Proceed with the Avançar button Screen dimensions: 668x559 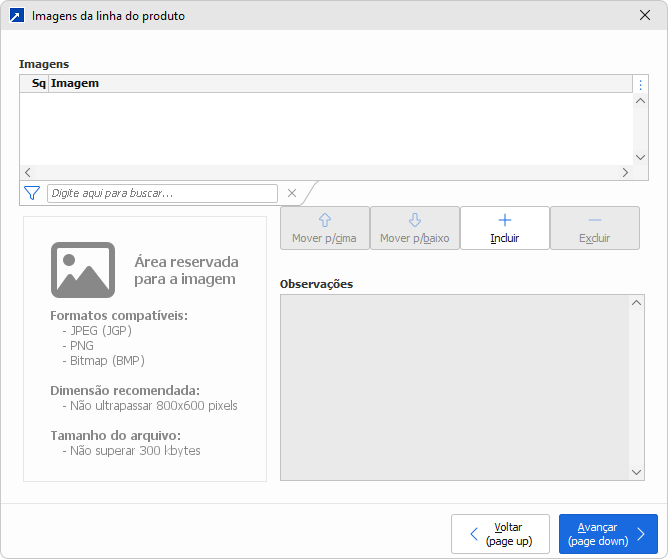coord(608,534)
